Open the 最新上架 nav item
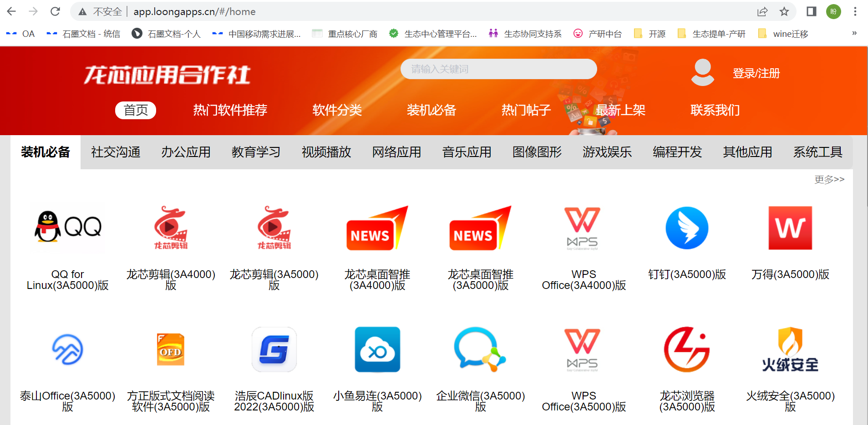 (x=620, y=110)
